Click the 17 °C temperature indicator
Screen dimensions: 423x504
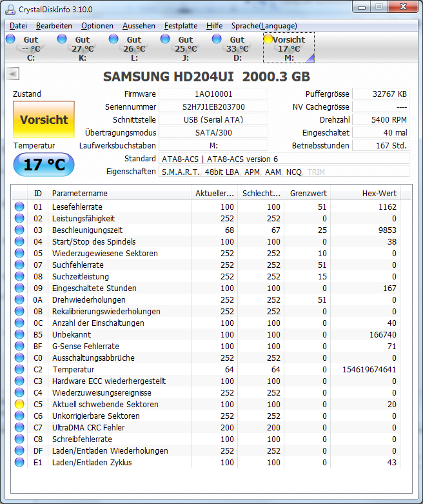click(44, 165)
